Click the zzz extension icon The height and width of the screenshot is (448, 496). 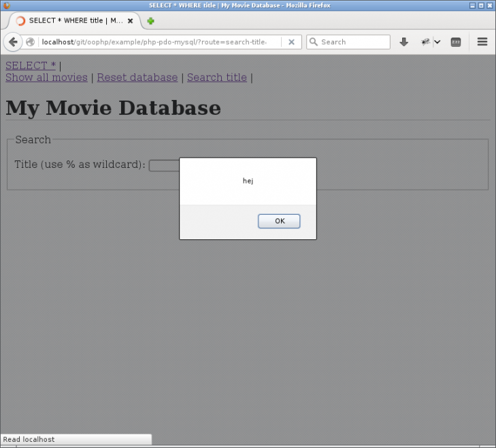(455, 42)
